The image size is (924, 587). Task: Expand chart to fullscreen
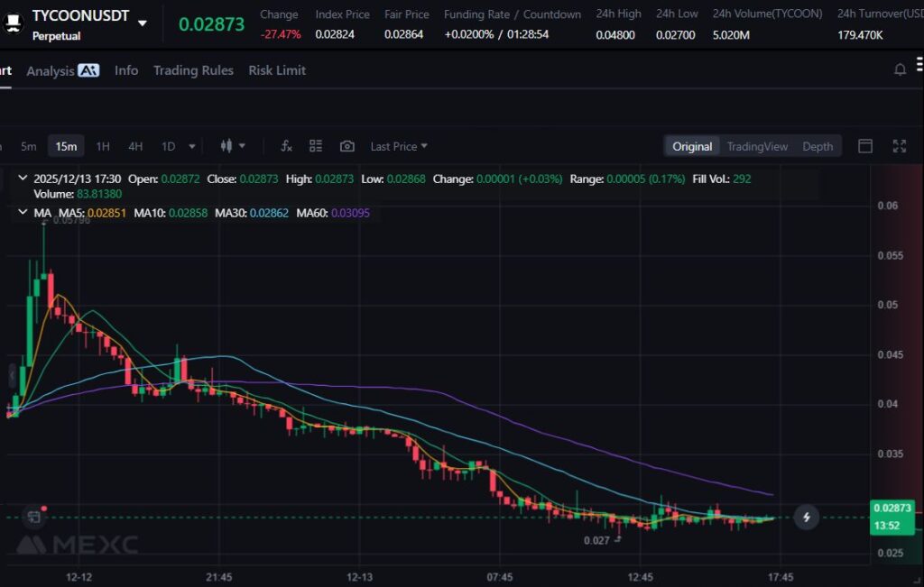[x=899, y=146]
